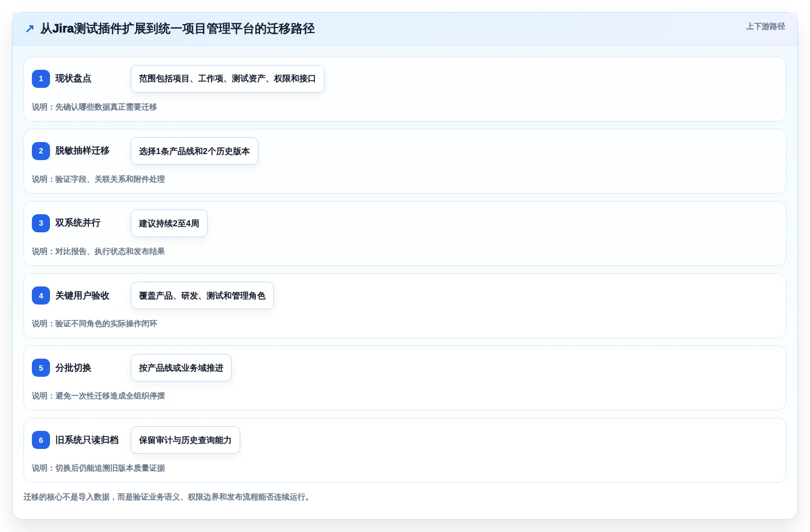Click the 选择1条产品线和2个历史版本 chip
Image resolution: width=810 pixels, height=532 pixels.
[195, 151]
